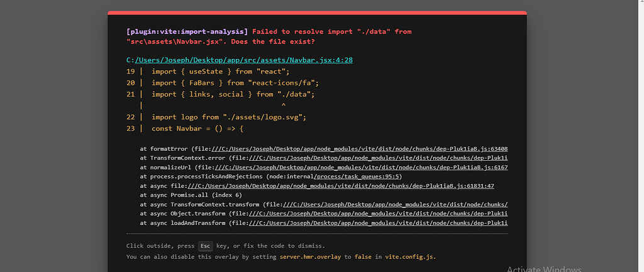Click code line 21 importing links, social

[x=233, y=94]
